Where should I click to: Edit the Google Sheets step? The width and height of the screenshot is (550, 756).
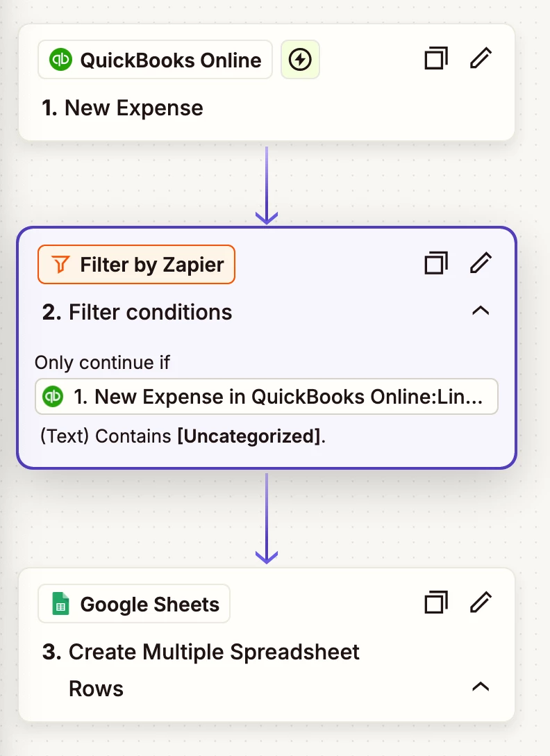481,602
